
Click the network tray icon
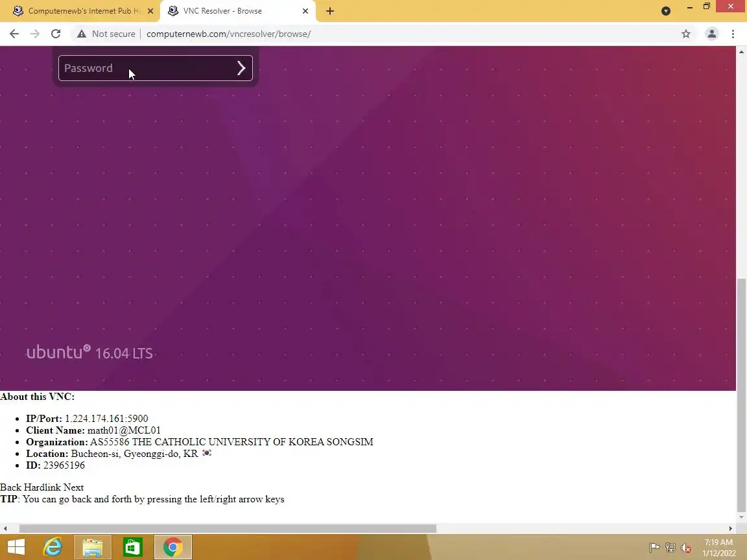[670, 548]
